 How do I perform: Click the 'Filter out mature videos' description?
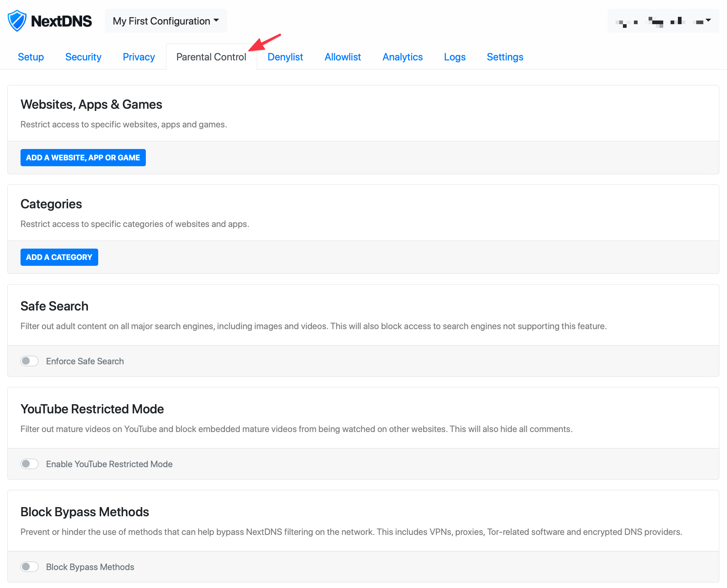(296, 429)
